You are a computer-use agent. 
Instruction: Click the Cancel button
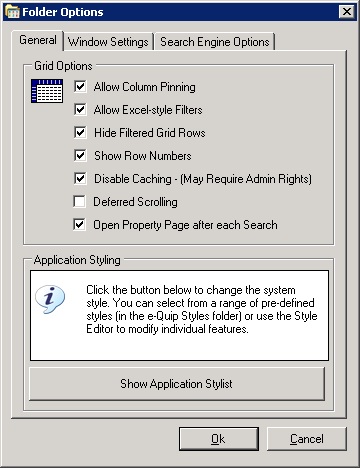click(x=307, y=439)
